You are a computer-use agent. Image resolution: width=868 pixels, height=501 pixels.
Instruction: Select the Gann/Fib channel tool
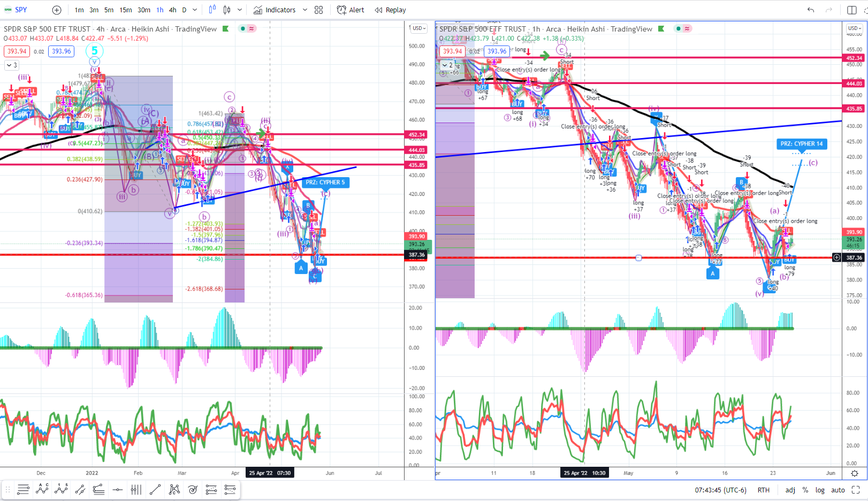211,489
